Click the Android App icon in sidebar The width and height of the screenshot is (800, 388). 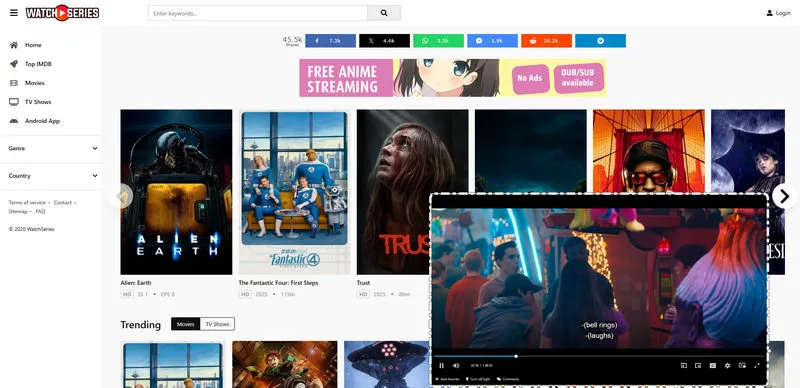[14, 121]
